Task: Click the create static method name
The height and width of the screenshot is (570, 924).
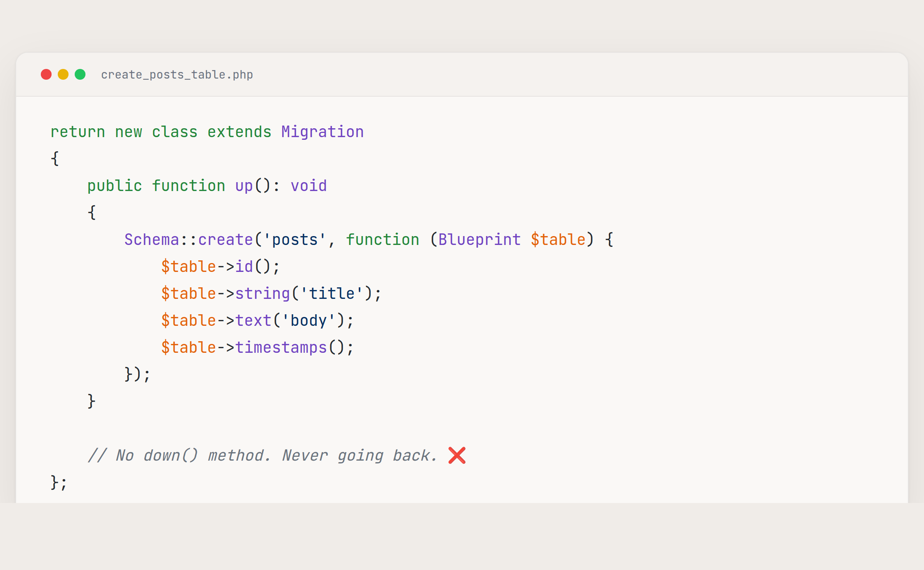Action: [225, 240]
